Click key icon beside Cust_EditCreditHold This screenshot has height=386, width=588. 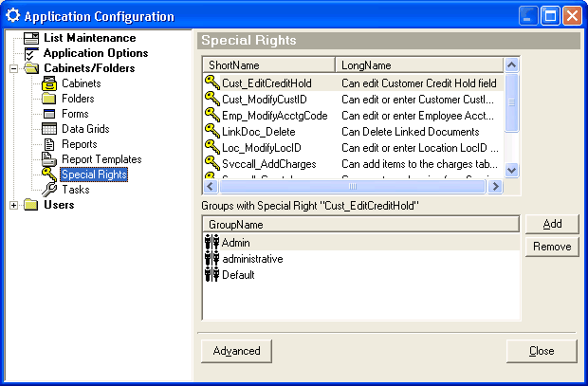(212, 83)
